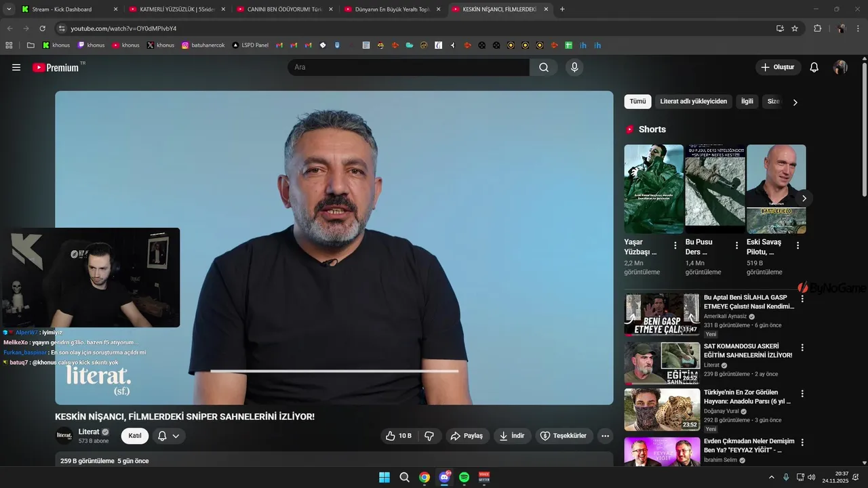Viewport: 868px width, 488px height.
Task: Click the Katıl join button
Action: [x=135, y=436]
